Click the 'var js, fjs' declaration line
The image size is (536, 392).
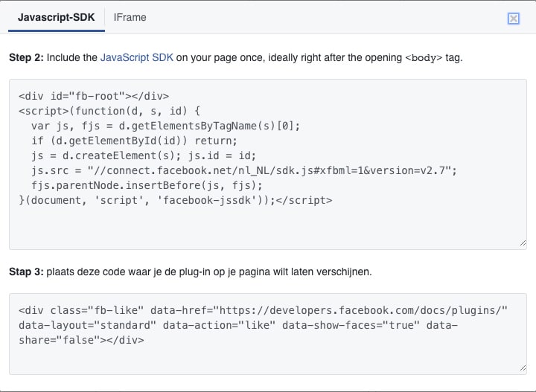165,126
